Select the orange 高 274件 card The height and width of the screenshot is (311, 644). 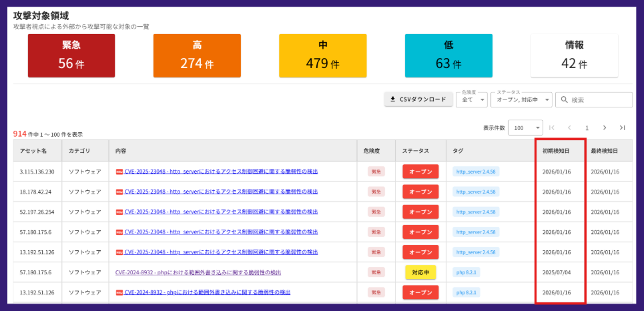click(x=197, y=56)
